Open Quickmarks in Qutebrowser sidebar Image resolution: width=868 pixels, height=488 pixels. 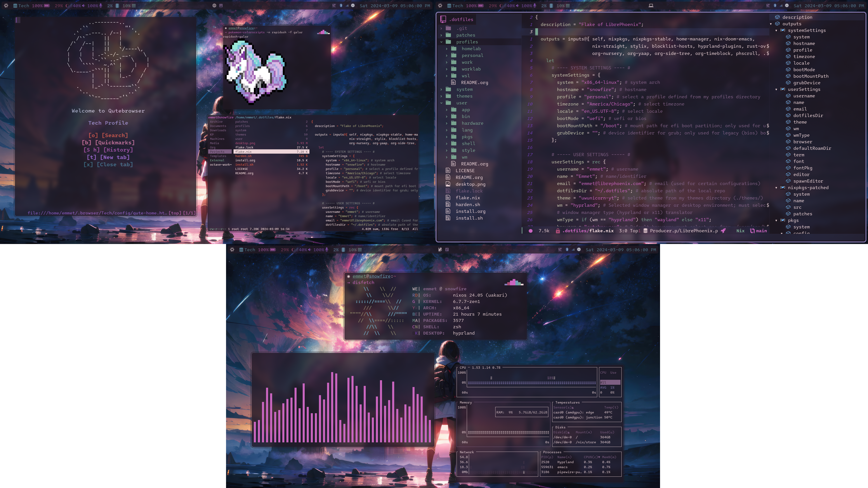(108, 142)
